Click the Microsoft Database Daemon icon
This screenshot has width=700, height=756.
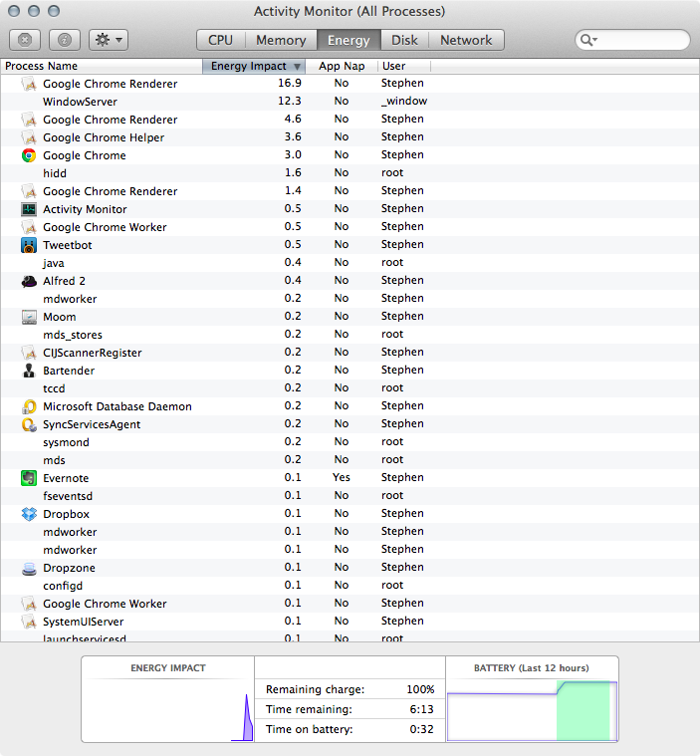click(x=29, y=406)
